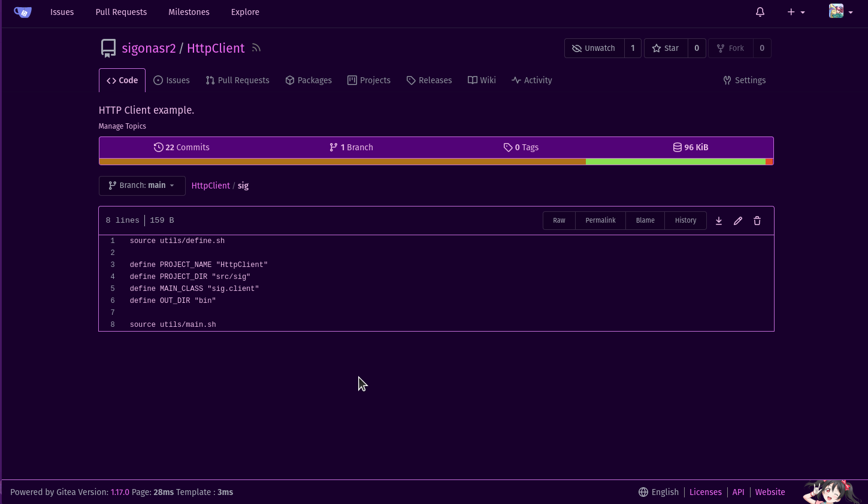This screenshot has width=868, height=504.
Task: Delete file using the trash icon
Action: (757, 221)
